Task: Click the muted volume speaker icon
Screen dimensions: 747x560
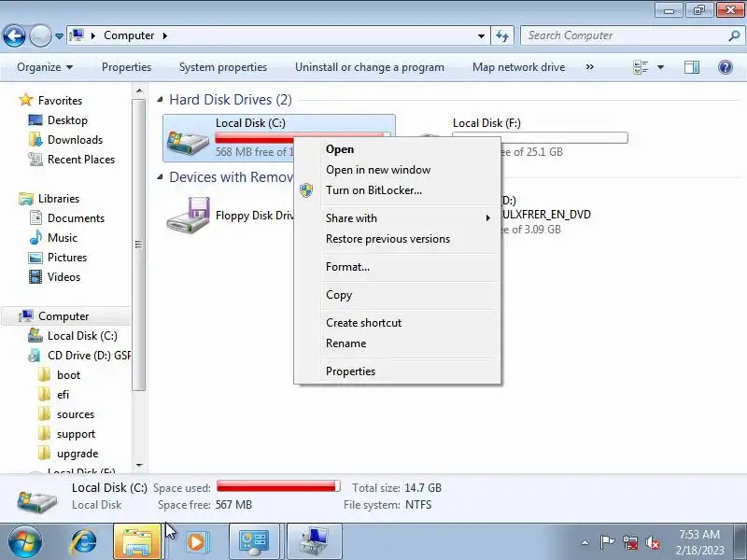Action: pyautogui.click(x=652, y=542)
